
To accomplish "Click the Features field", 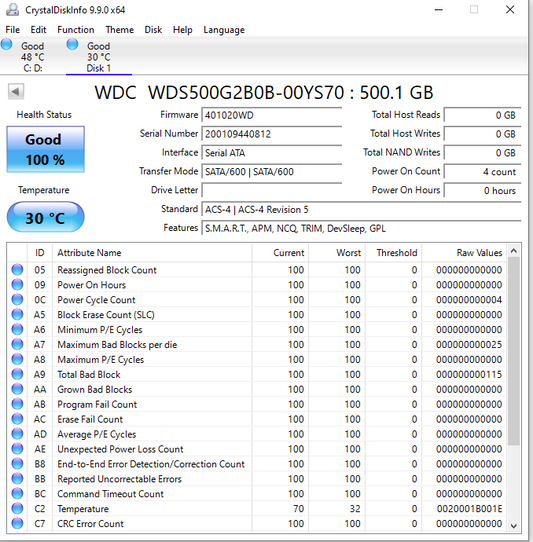I will (x=362, y=228).
